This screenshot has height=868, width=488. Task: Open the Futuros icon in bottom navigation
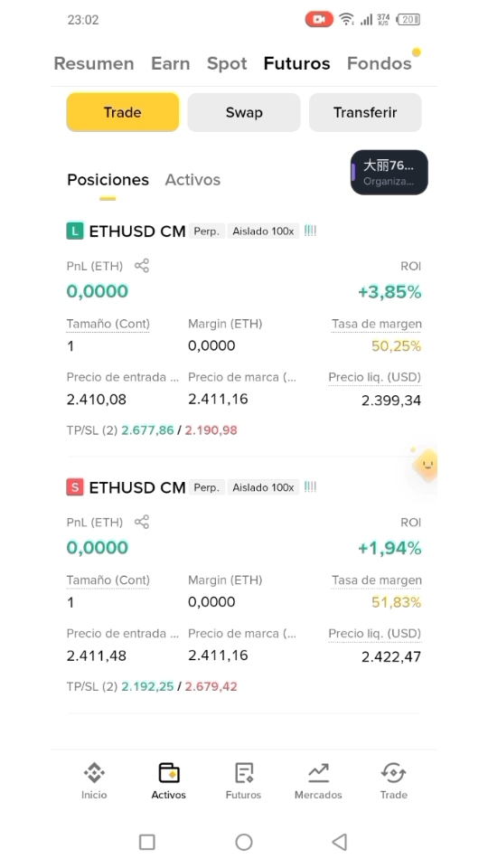(x=243, y=773)
